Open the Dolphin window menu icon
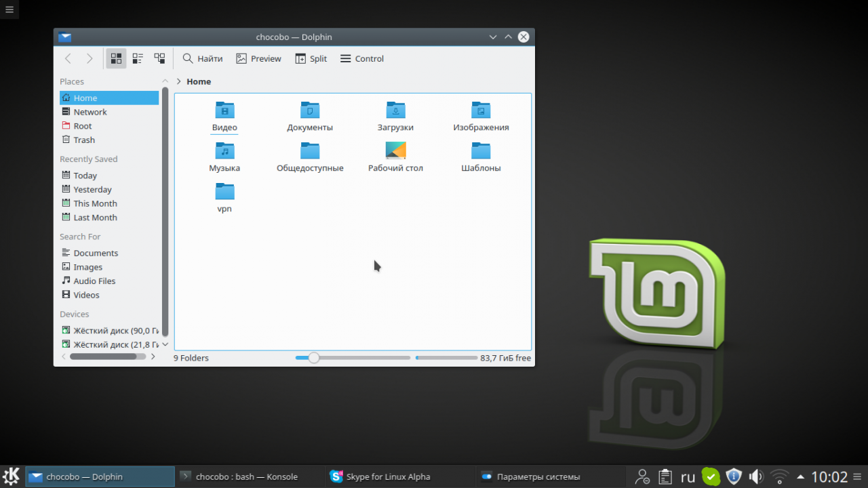The width and height of the screenshot is (868, 488). [64, 37]
